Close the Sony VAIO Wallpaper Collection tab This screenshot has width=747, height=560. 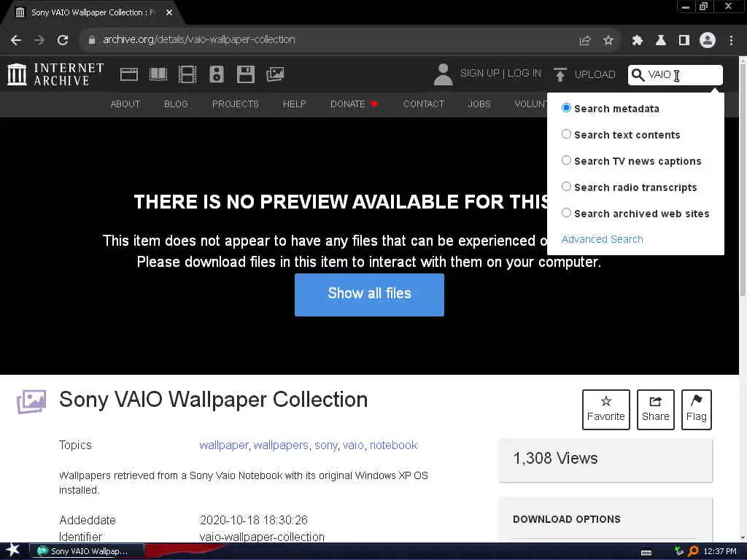[169, 13]
